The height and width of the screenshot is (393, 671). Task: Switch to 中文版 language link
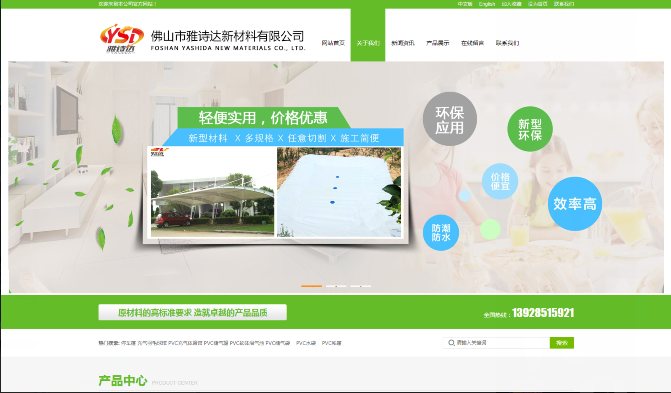tap(465, 4)
